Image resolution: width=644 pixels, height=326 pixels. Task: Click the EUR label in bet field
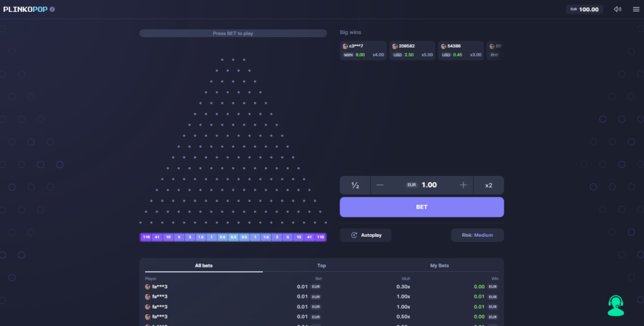click(411, 185)
